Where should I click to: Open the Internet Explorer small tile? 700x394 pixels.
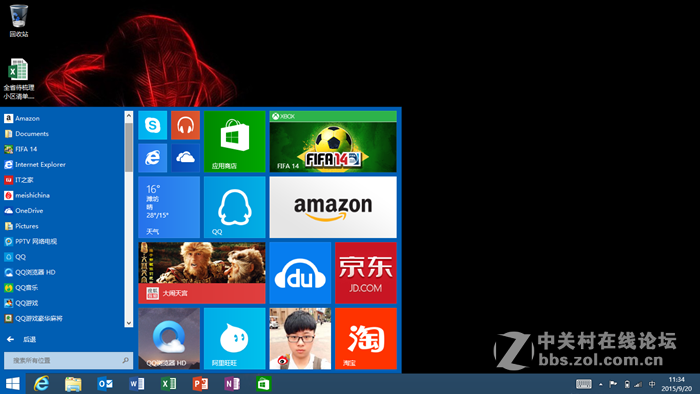pos(153,158)
